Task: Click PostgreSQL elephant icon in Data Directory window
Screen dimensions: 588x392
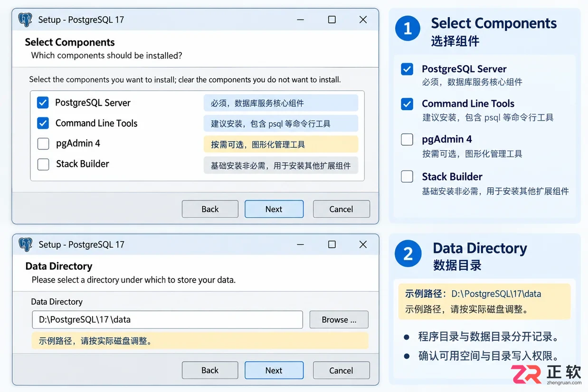Action: pos(25,244)
